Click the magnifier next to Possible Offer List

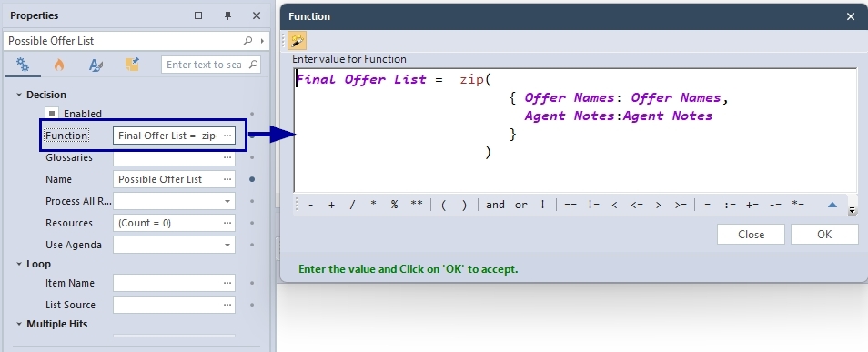[x=248, y=40]
